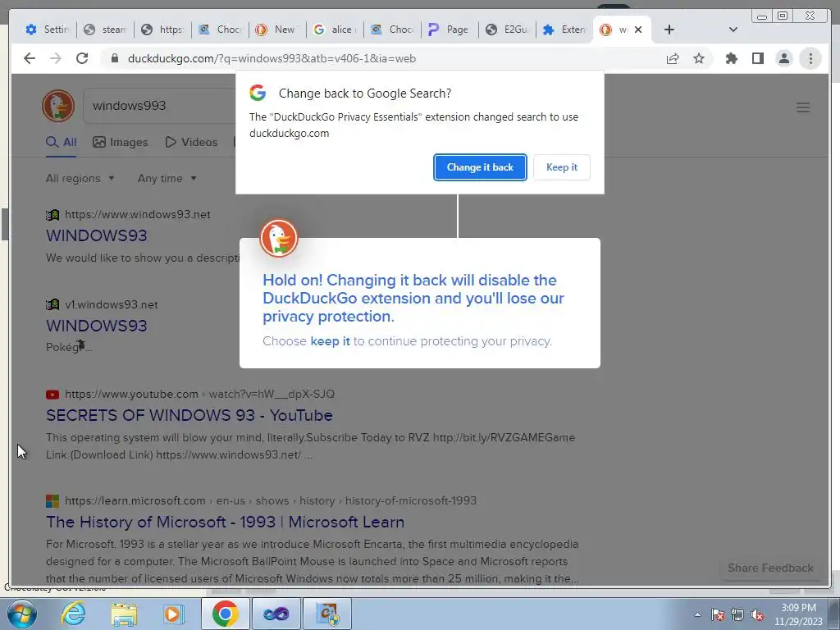Switch to the New Tab tab
840x630 pixels.
pyautogui.click(x=277, y=30)
